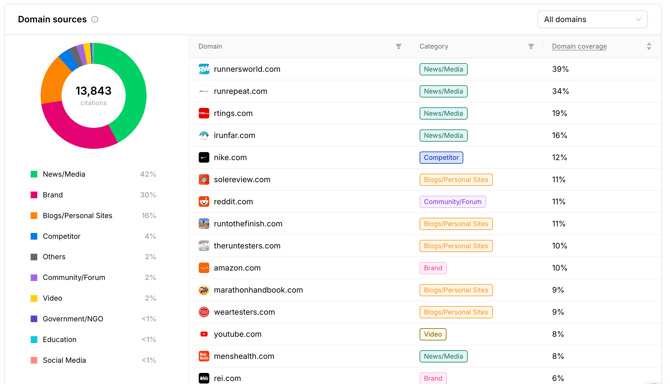Open irunfar.com domain link
The height and width of the screenshot is (384, 670).
(x=234, y=135)
